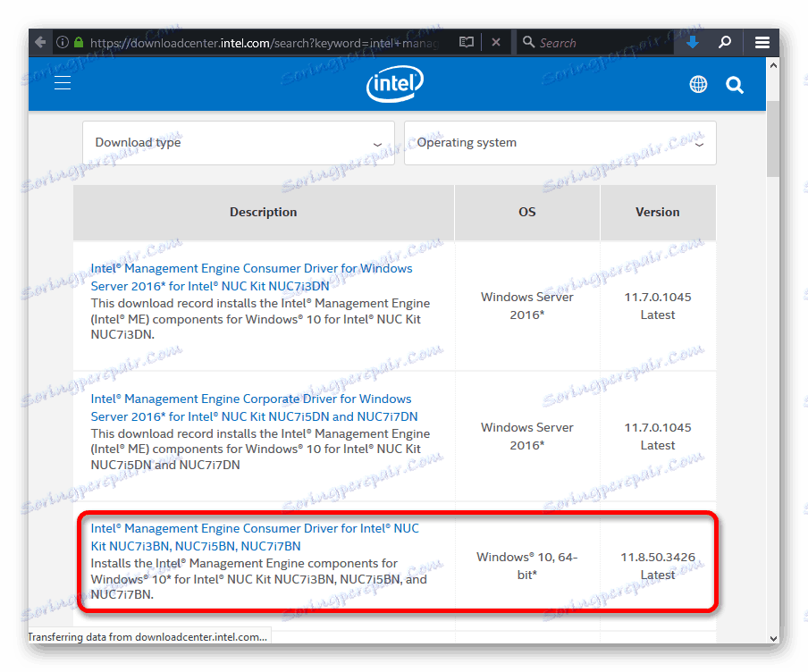The image size is (808, 672).
Task: Open the browser hamburger menu
Action: click(x=762, y=42)
